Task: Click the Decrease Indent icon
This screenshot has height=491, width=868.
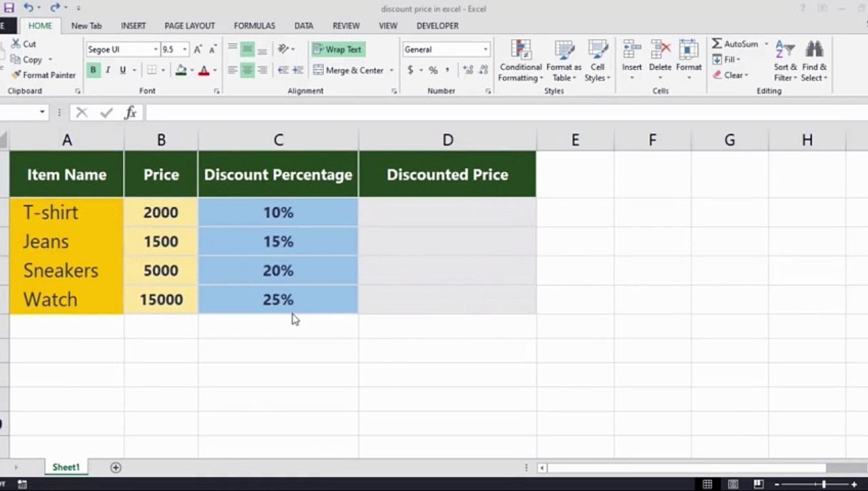Action: pos(283,70)
